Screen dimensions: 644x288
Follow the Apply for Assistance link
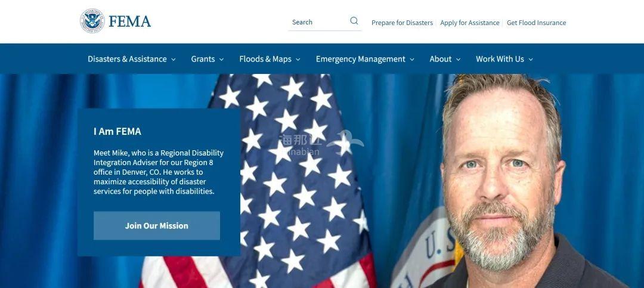[470, 23]
